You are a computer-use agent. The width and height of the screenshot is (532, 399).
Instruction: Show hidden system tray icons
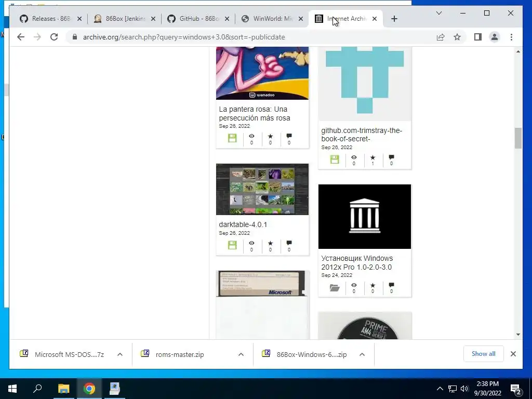click(440, 389)
